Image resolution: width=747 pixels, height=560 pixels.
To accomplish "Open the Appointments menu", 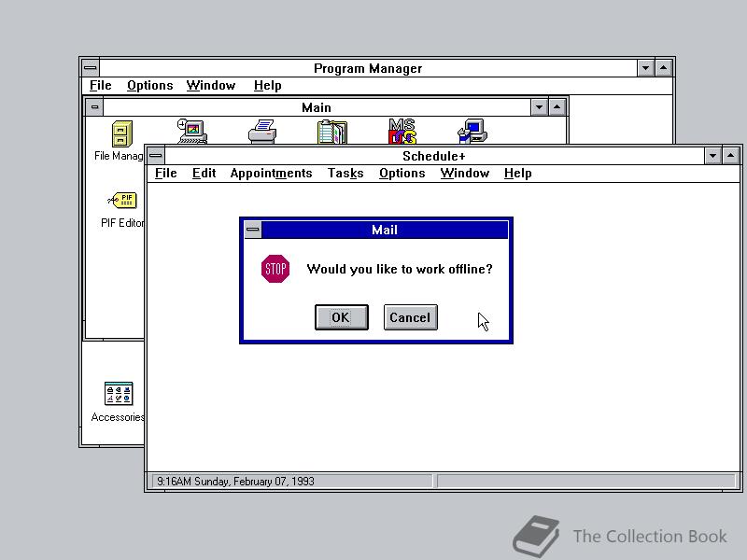I will 271,173.
